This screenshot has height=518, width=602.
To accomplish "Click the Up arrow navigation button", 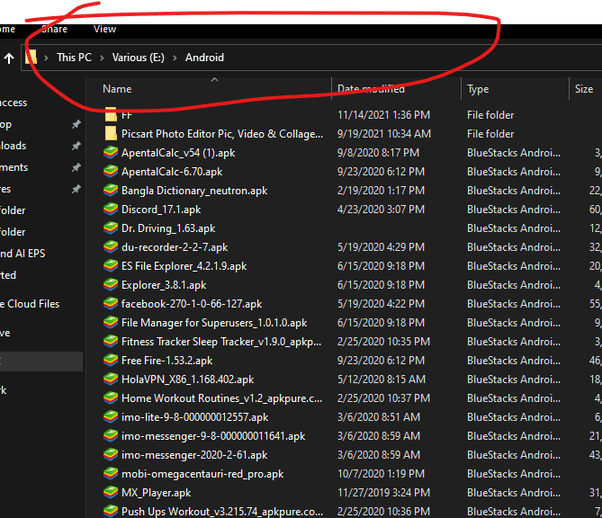I will [x=9, y=58].
